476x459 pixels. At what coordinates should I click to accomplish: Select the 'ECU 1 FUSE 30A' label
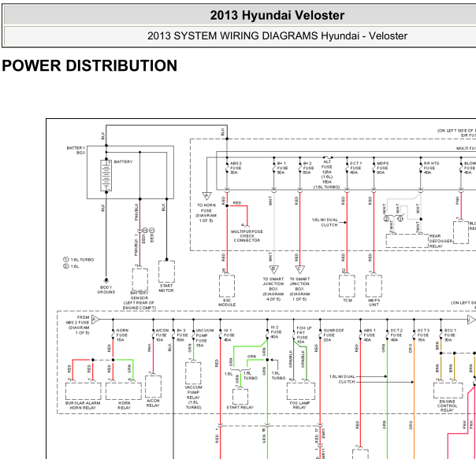pos(450,335)
